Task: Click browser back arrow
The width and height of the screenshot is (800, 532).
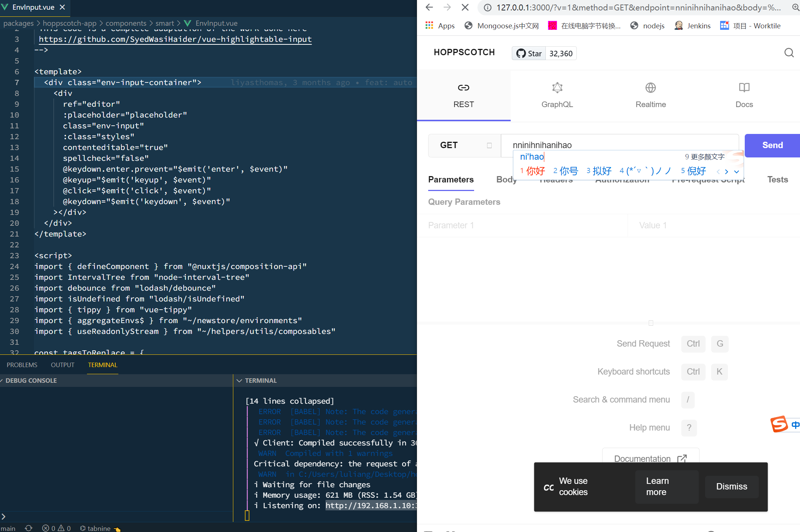Action: point(429,7)
